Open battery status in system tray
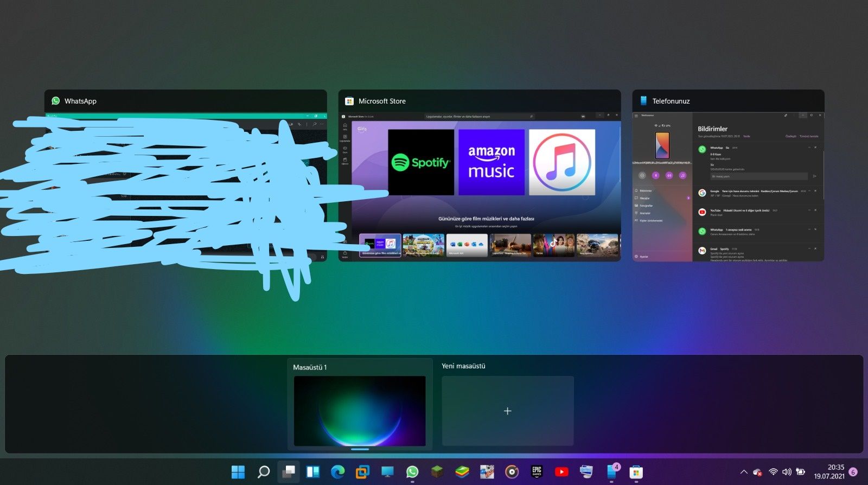Viewport: 868px width, 485px height. click(x=800, y=472)
